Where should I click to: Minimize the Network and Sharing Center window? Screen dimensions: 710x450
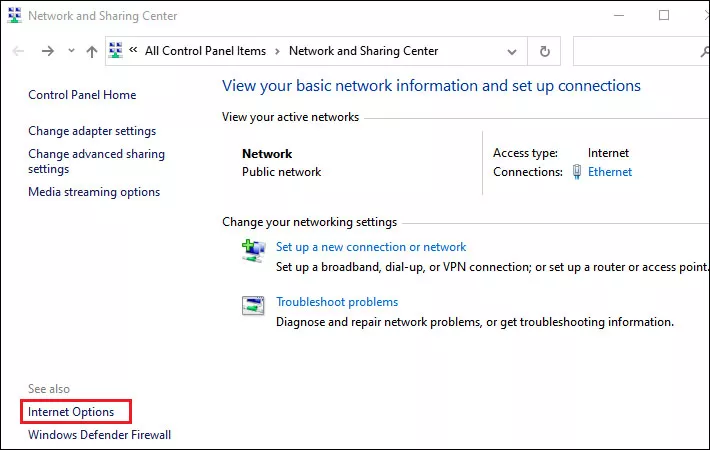tap(619, 15)
